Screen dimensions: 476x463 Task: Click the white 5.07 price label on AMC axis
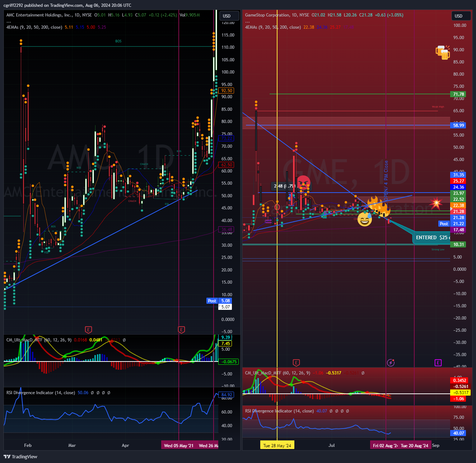[x=225, y=307]
